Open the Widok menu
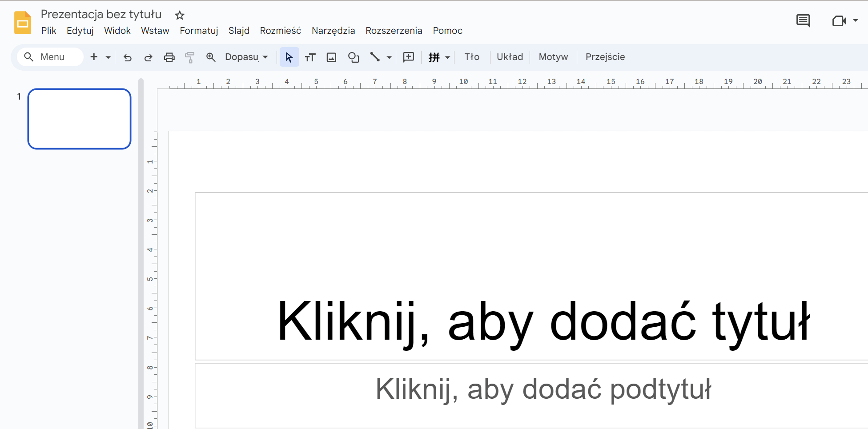Image resolution: width=868 pixels, height=429 pixels. [117, 31]
